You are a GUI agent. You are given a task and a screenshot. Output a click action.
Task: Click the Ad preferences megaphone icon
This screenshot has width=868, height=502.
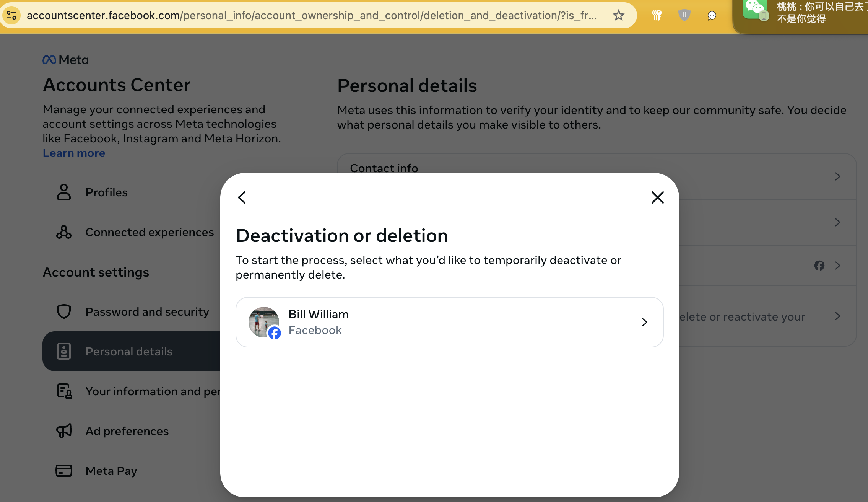pos(64,431)
